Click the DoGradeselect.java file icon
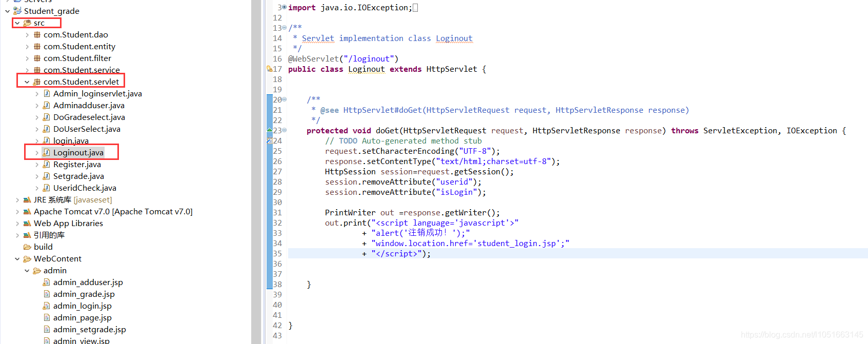868x344 pixels. pyautogui.click(x=47, y=117)
